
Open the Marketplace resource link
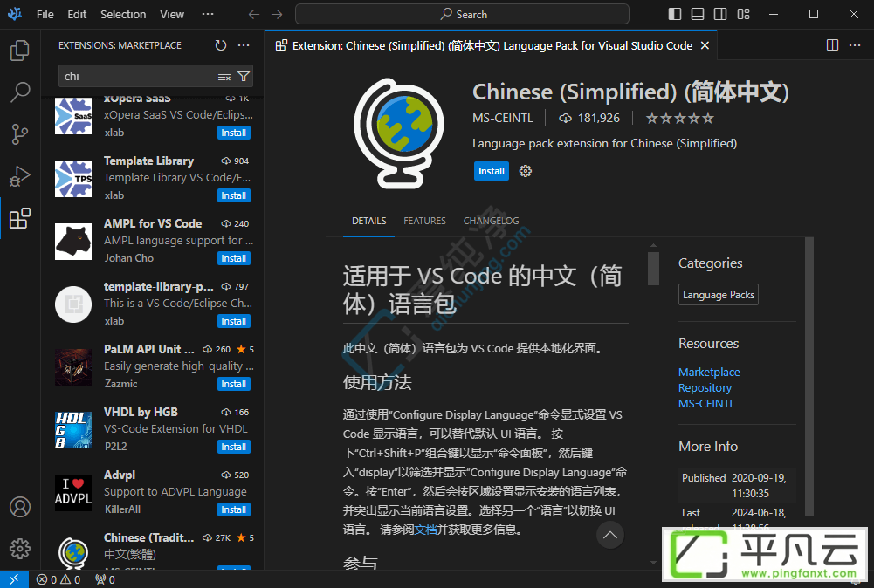point(709,372)
